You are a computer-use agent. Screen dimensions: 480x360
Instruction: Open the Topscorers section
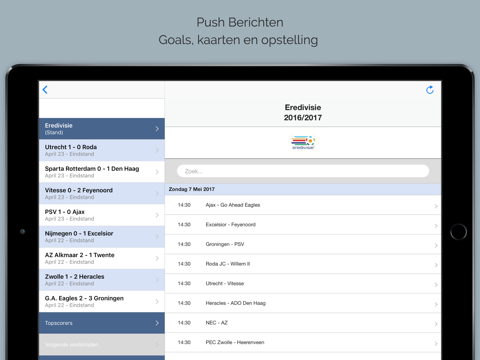[102, 323]
